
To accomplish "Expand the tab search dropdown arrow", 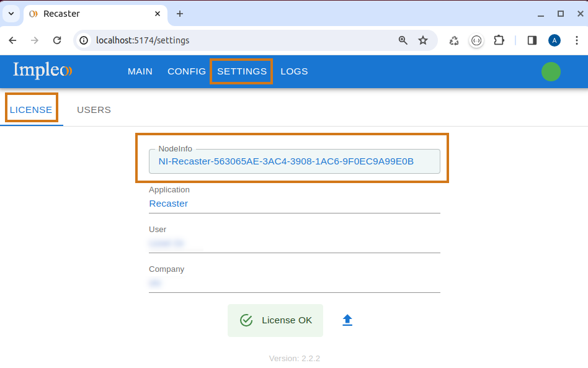I will tap(11, 14).
